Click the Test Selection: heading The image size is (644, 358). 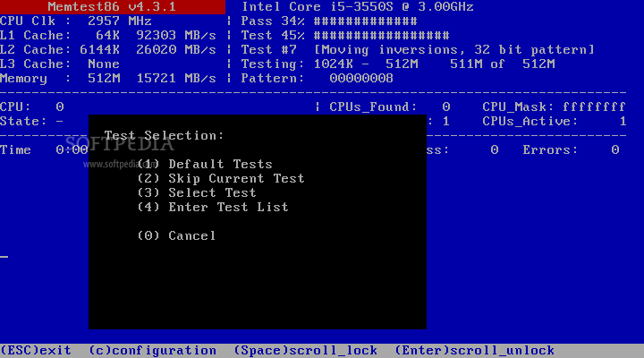point(165,136)
